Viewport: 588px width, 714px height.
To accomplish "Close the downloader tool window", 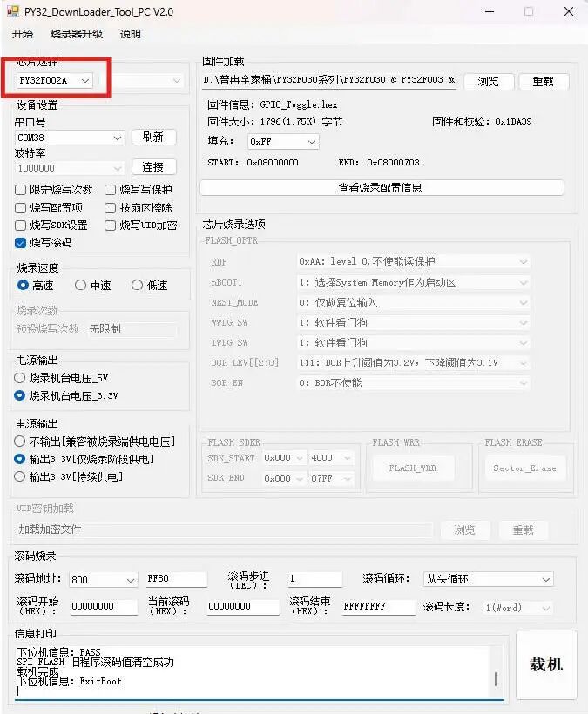I will 569,11.
